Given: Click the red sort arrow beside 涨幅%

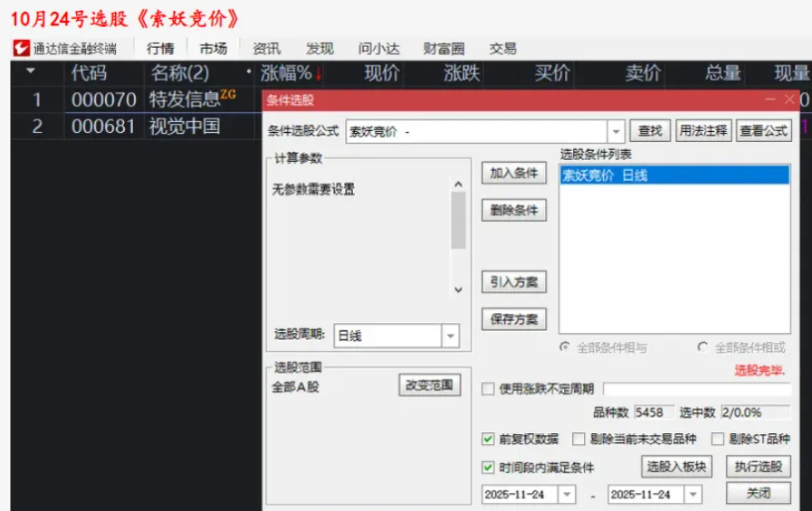Looking at the screenshot, I should (x=319, y=73).
